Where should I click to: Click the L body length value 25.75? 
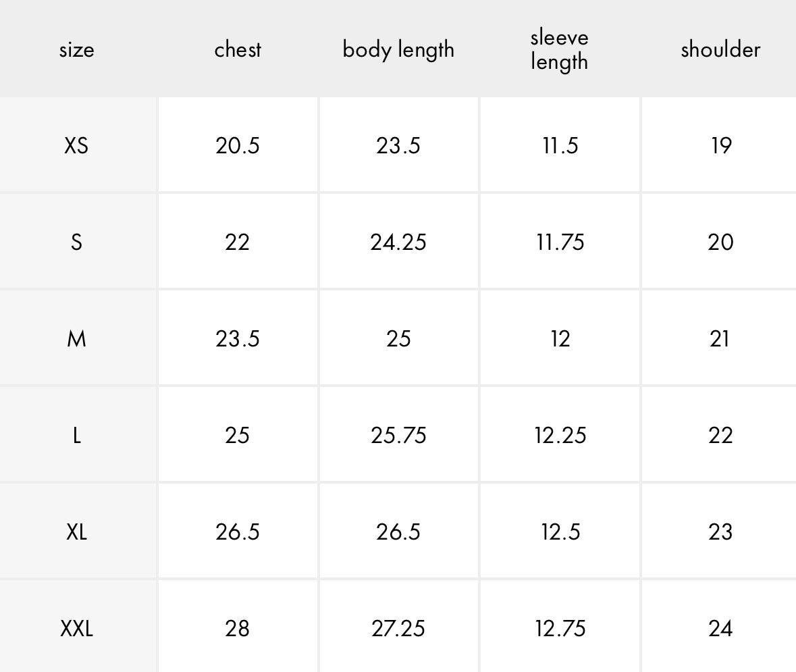click(x=398, y=435)
